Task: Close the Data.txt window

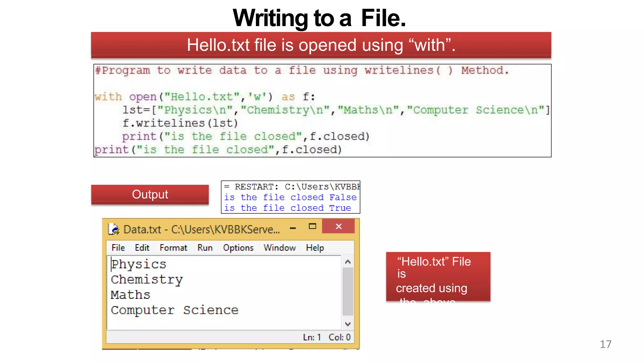Action: click(x=338, y=226)
